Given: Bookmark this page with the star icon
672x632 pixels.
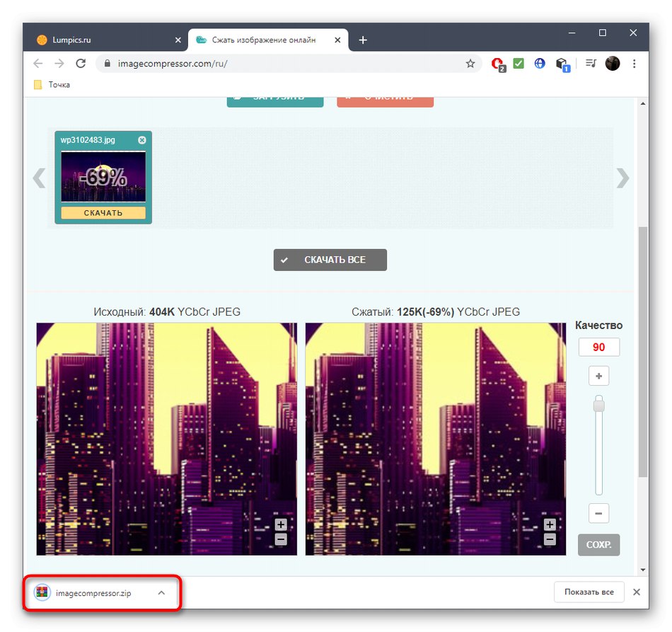Looking at the screenshot, I should [470, 64].
